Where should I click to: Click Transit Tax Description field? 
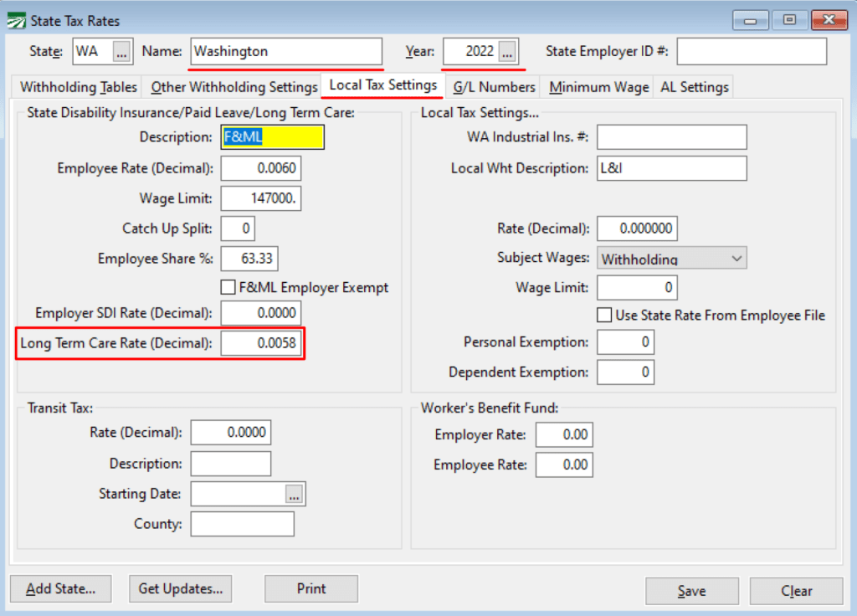[x=231, y=464]
